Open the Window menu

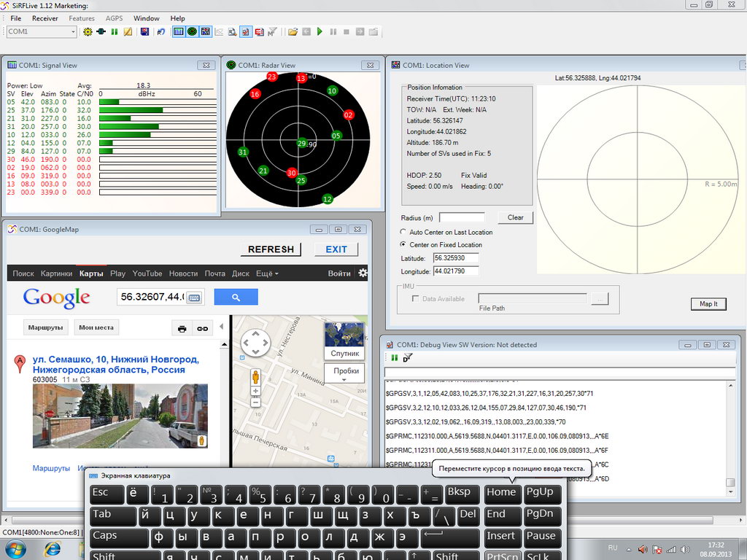(147, 18)
